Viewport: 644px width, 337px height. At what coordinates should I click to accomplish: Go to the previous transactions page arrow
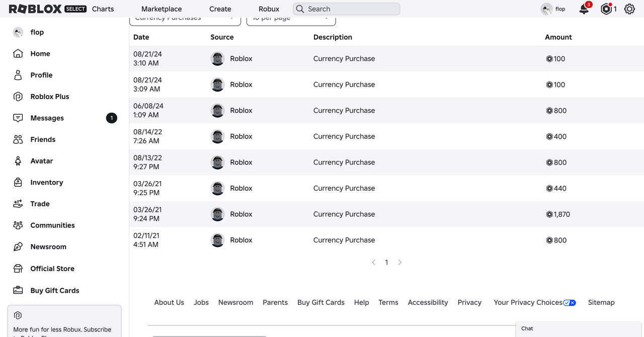(374, 263)
